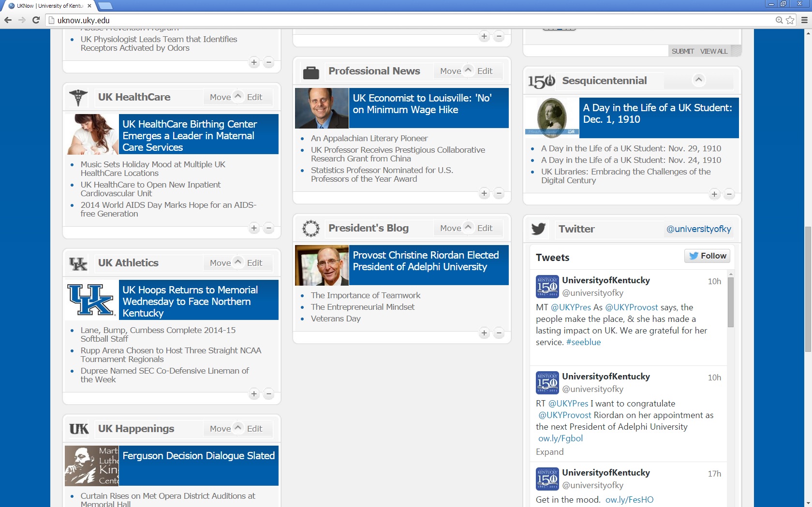Click the browser forward arrow
This screenshot has height=507, width=812.
click(x=22, y=20)
